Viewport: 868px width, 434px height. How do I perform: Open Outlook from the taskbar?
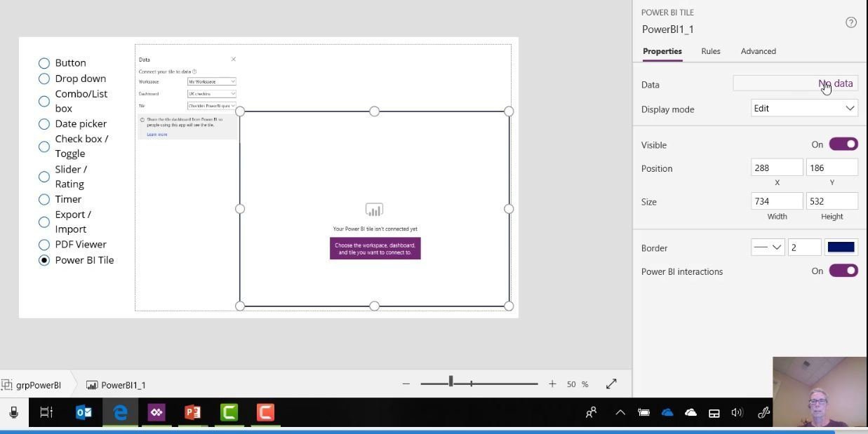[84, 412]
